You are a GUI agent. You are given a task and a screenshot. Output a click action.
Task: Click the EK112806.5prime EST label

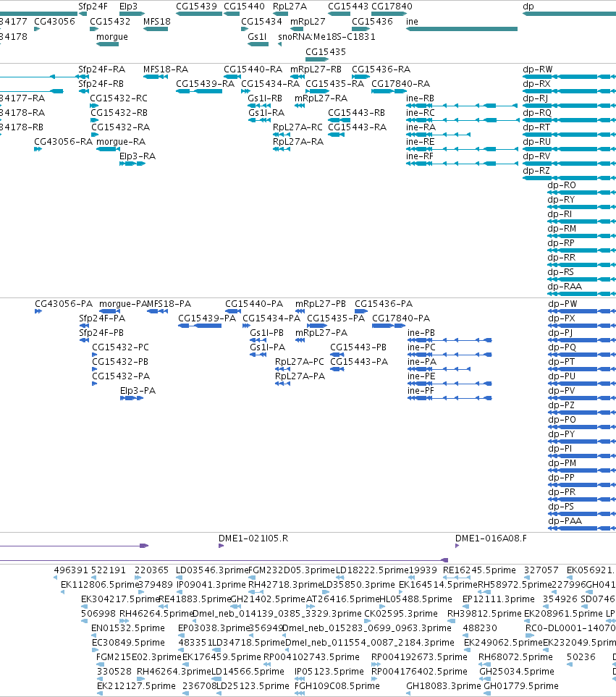(x=100, y=585)
